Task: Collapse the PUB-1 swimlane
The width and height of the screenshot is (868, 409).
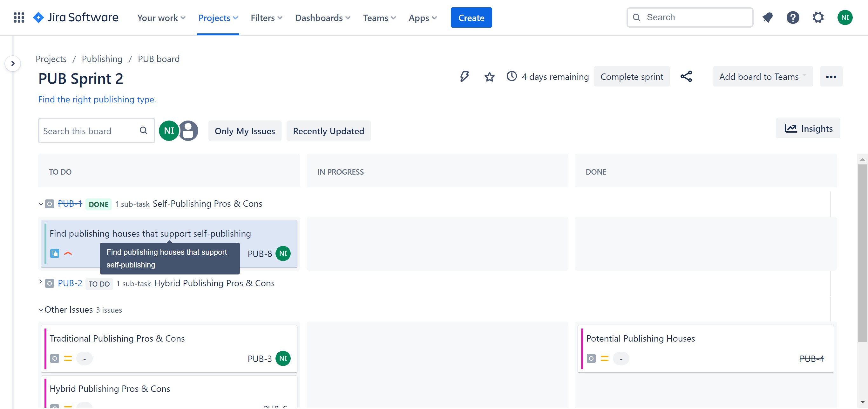Action: pos(41,204)
